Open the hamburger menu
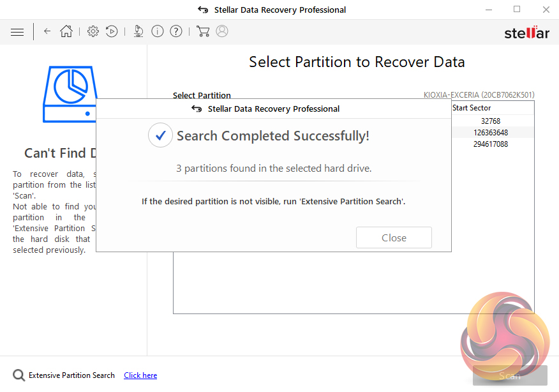Viewport: 559px width, 392px height. click(17, 31)
